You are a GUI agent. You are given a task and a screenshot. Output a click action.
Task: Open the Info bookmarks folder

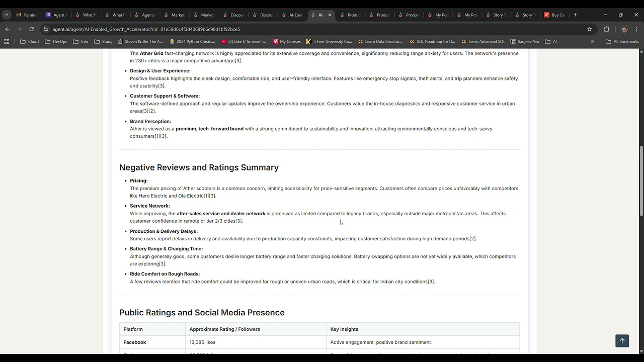pyautogui.click(x=80, y=41)
